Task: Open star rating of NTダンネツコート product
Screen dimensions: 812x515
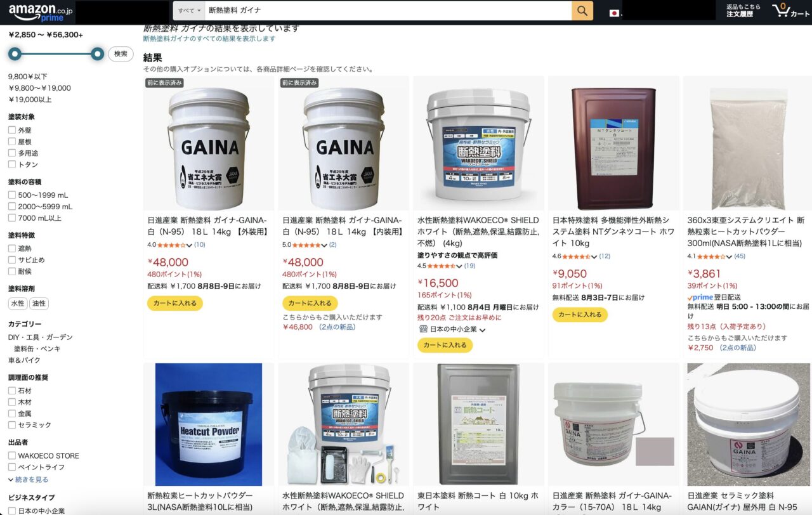Action: [x=580, y=256]
